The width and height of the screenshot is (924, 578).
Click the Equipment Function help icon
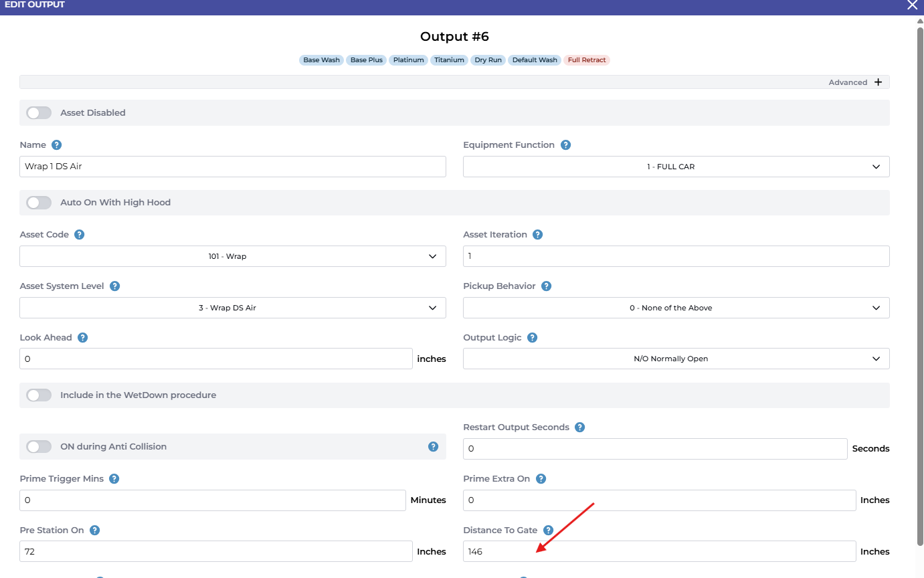(565, 145)
